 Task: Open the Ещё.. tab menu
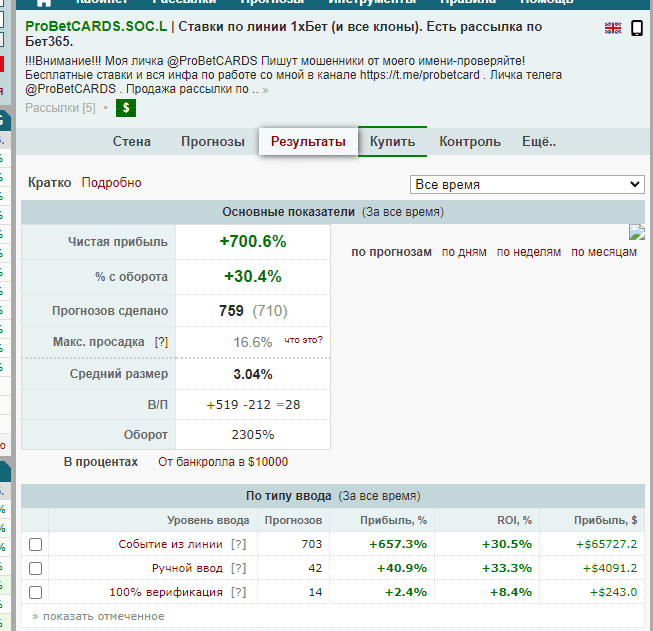(x=539, y=142)
